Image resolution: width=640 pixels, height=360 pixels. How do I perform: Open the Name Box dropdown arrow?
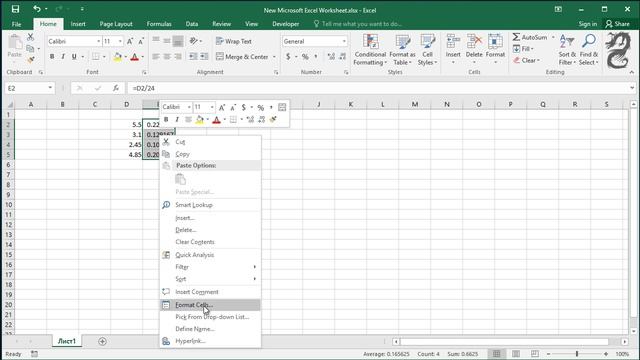click(50, 88)
